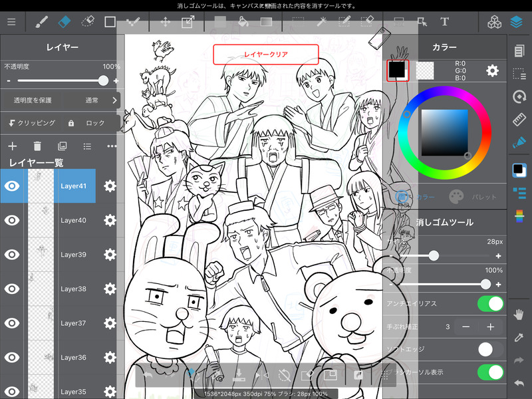Open the 通常 blend mode selector
This screenshot has height=399, width=532.
[x=92, y=100]
